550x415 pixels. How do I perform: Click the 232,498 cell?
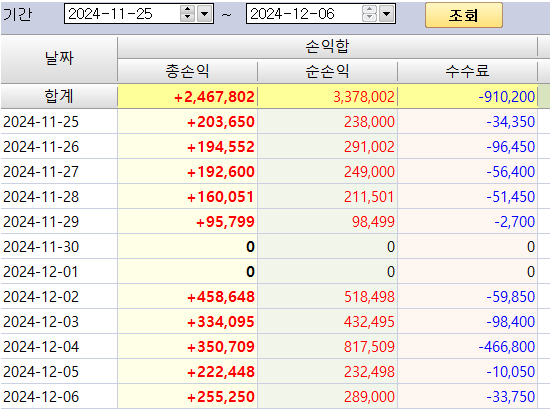coord(327,372)
